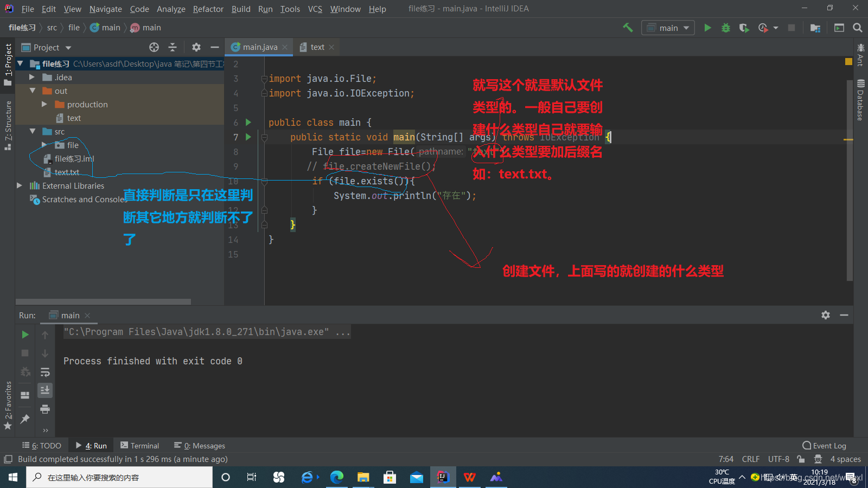Viewport: 868px width, 488px height.
Task: Click the Search Everywhere magnifier
Action: 858,28
